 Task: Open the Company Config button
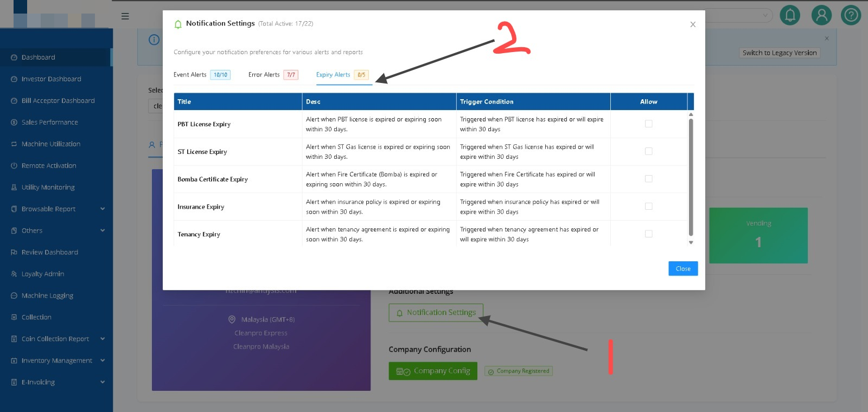click(x=433, y=371)
